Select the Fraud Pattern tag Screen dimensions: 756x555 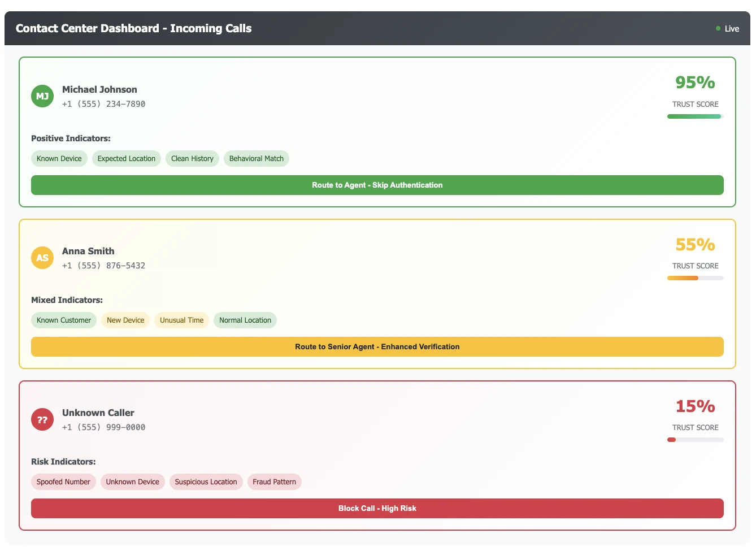[275, 482]
